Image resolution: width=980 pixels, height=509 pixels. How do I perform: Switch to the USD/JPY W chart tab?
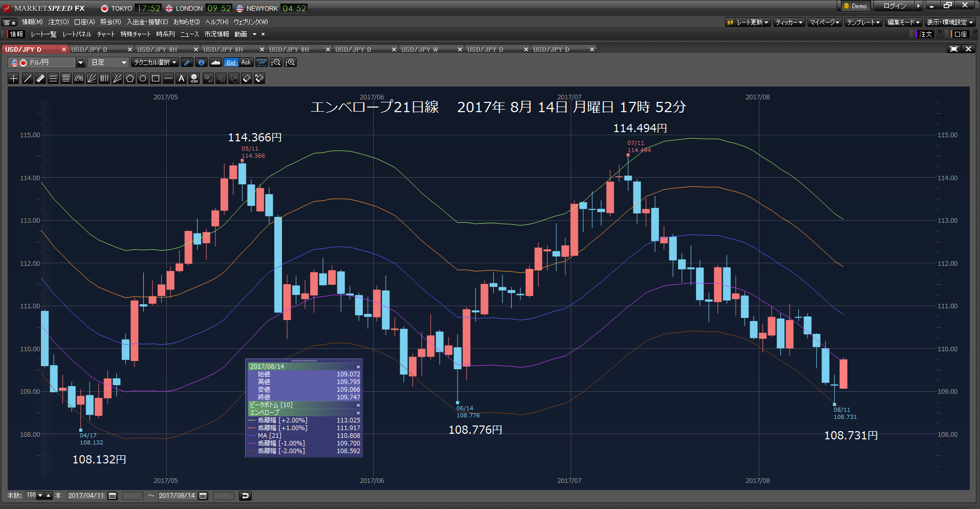(x=420, y=50)
